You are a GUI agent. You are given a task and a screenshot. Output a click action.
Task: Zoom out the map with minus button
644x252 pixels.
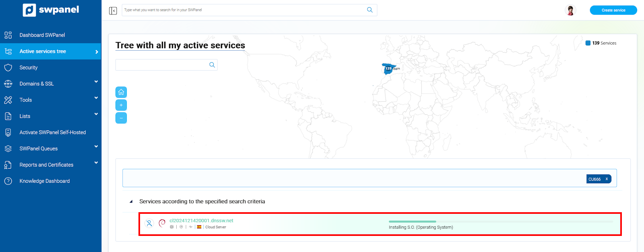pos(121,118)
